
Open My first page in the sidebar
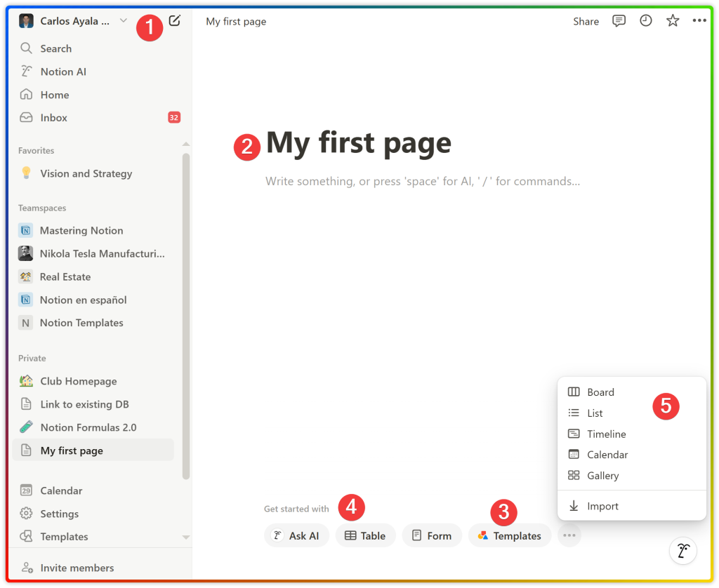[93, 450]
